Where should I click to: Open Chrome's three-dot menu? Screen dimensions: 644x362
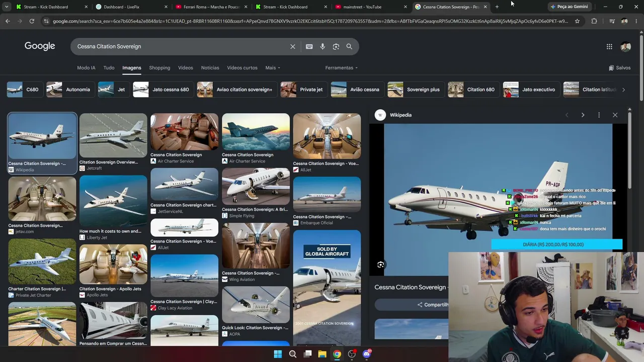click(x=636, y=21)
